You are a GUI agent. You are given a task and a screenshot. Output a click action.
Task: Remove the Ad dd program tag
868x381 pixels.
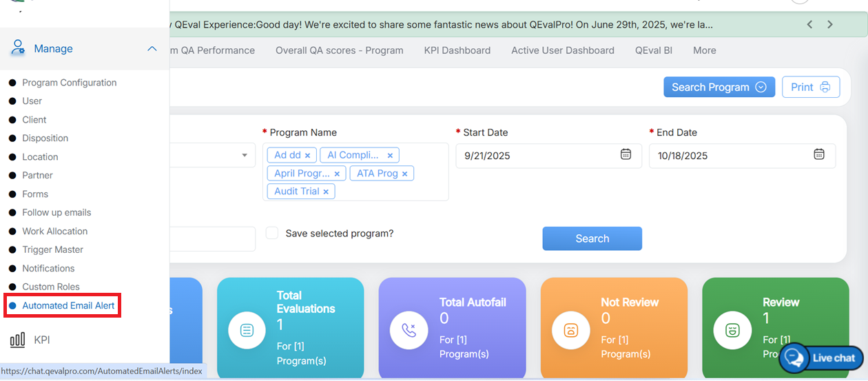pyautogui.click(x=307, y=156)
